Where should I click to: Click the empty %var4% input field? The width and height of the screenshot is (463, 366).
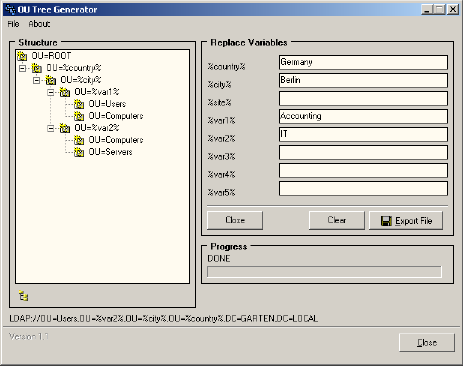coord(363,170)
